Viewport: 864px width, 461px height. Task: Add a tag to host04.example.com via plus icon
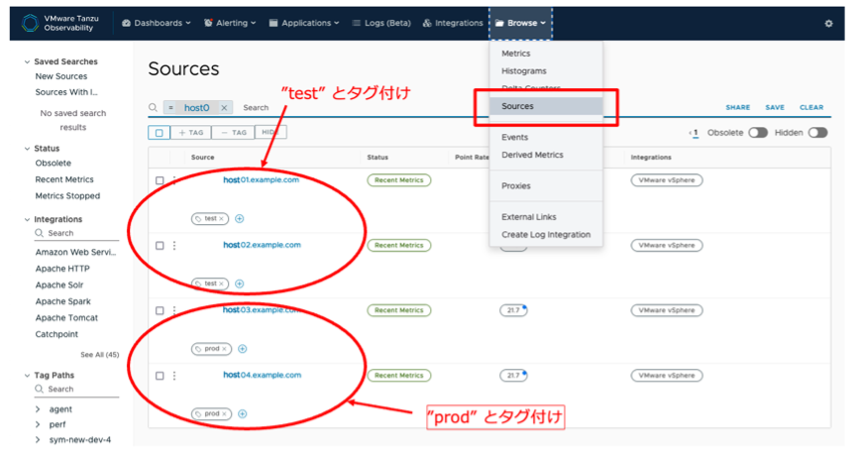tap(242, 414)
